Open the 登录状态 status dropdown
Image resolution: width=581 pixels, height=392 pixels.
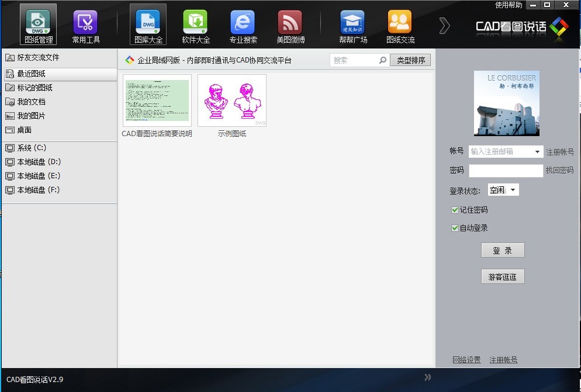(x=513, y=190)
